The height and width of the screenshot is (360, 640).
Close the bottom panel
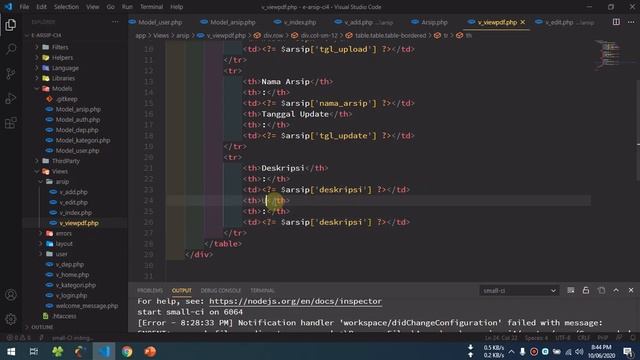(x=631, y=290)
